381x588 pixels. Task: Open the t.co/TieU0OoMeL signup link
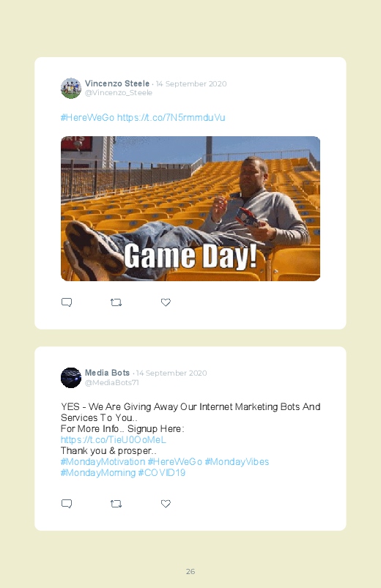114,439
